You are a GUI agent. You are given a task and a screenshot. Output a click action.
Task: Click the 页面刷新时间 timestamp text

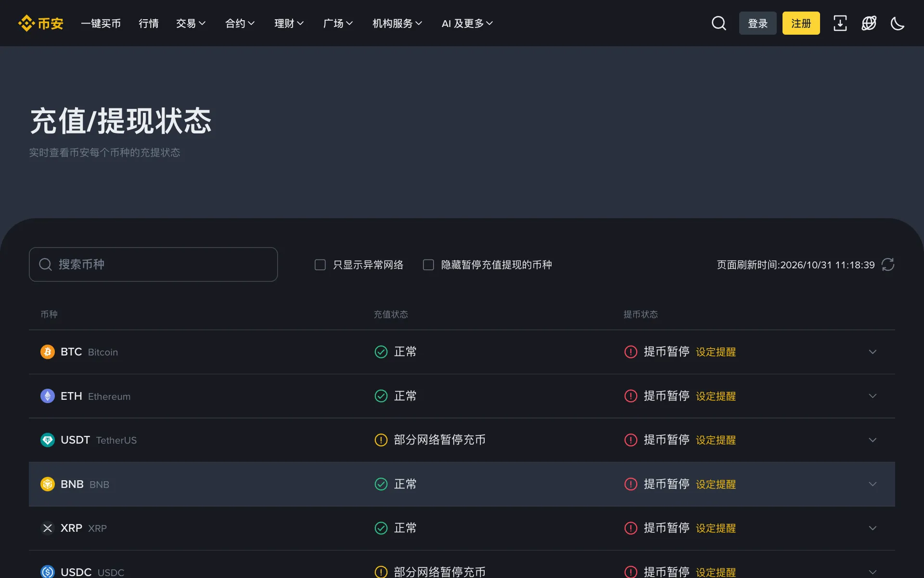(796, 265)
